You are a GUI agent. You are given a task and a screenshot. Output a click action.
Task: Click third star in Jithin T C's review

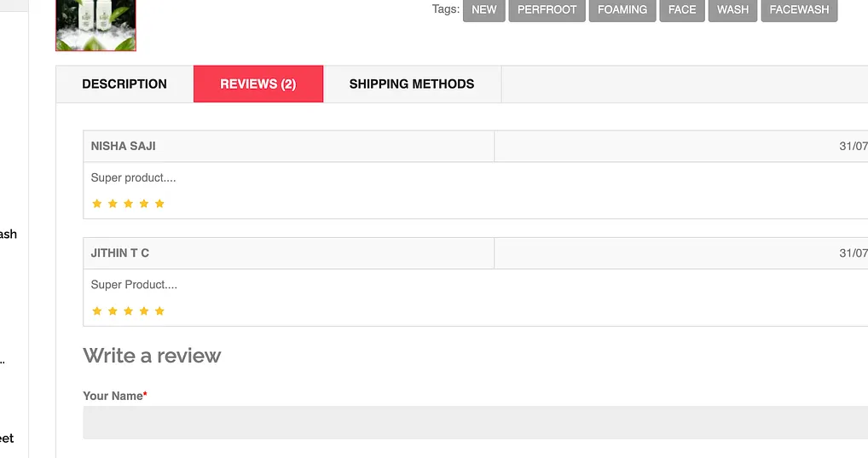[128, 311]
